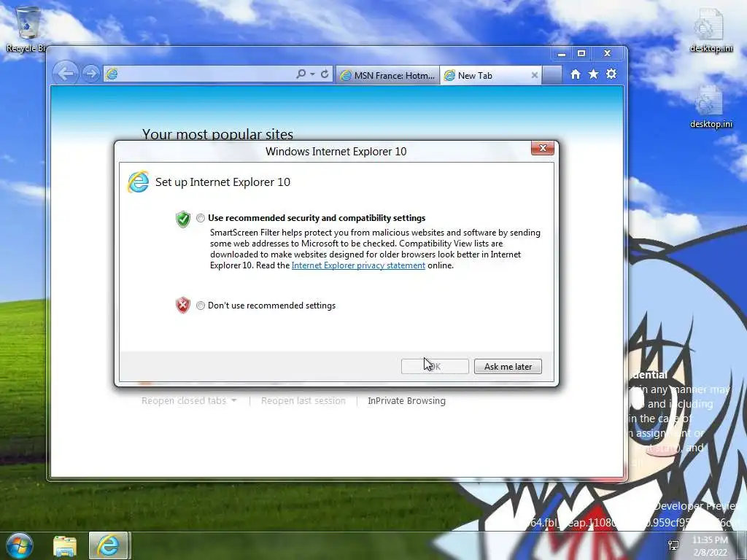Open Windows Explorer from taskbar
Screen dimensions: 747x560
[65, 546]
